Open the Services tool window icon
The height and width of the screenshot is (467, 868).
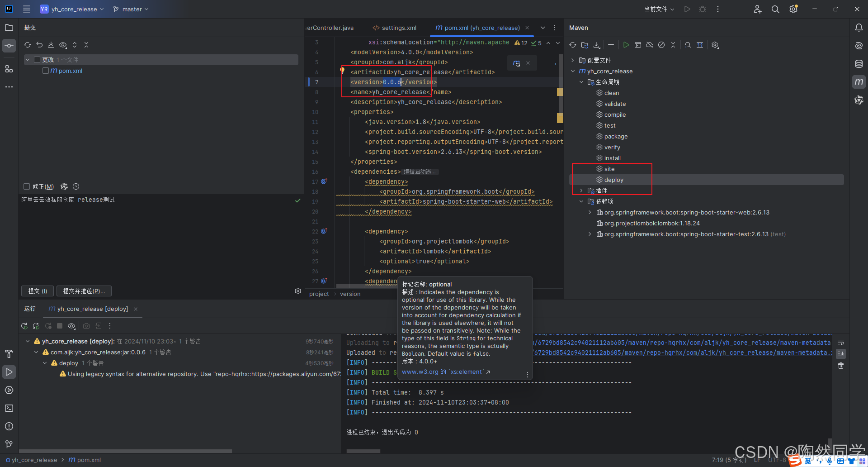tap(9, 390)
